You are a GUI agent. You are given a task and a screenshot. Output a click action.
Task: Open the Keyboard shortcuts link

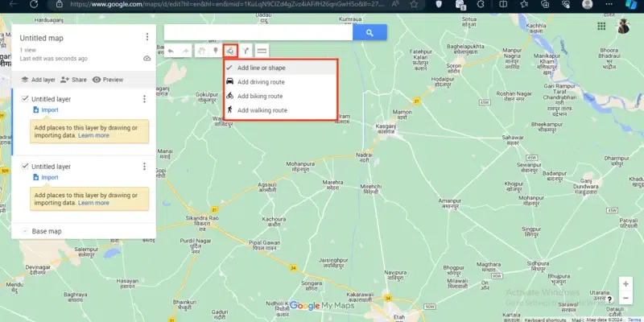coord(545,320)
